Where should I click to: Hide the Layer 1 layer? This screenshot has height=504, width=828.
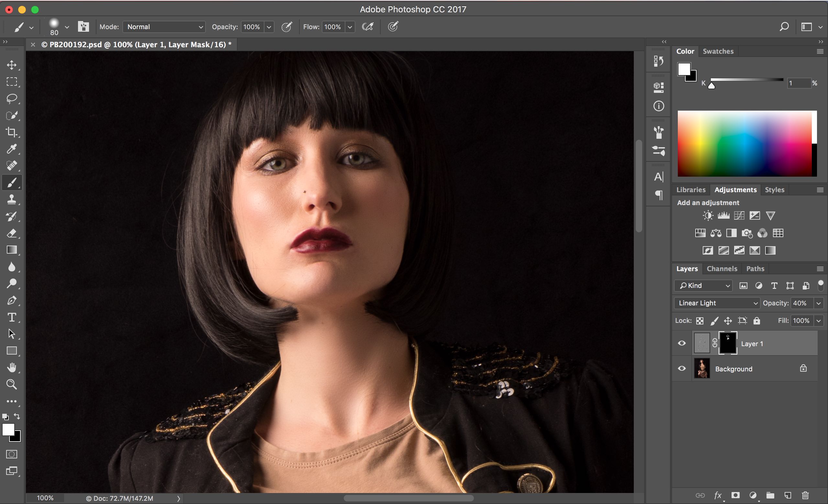point(681,343)
